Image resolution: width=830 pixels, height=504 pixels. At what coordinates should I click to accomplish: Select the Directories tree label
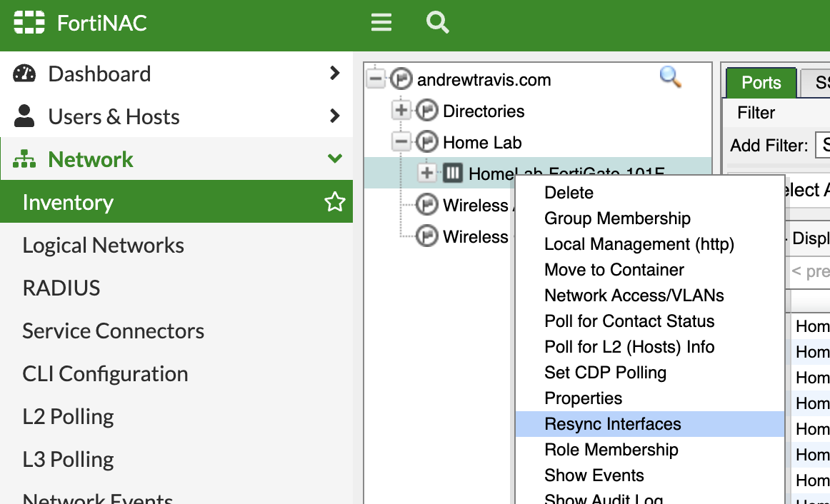484,111
